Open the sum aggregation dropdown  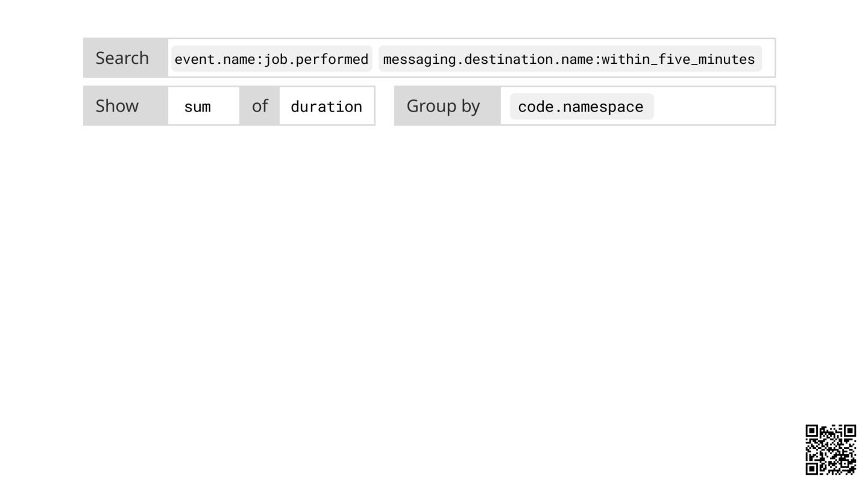coord(204,106)
